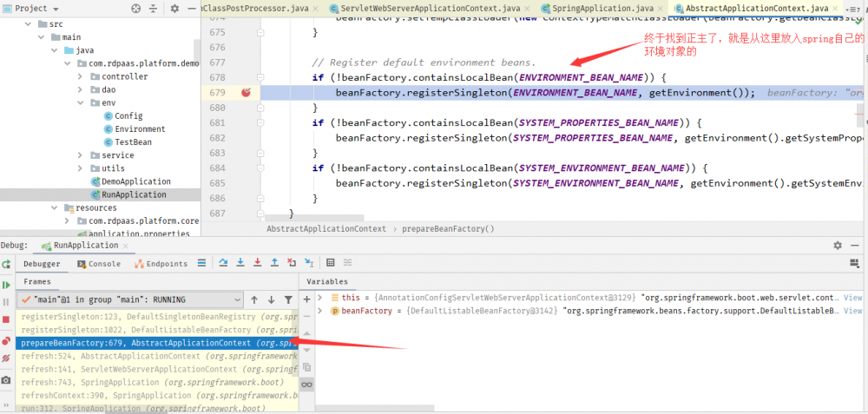Switch to SpringApplication.java tab
Viewport: 868px width, 414px height.
[x=602, y=9]
